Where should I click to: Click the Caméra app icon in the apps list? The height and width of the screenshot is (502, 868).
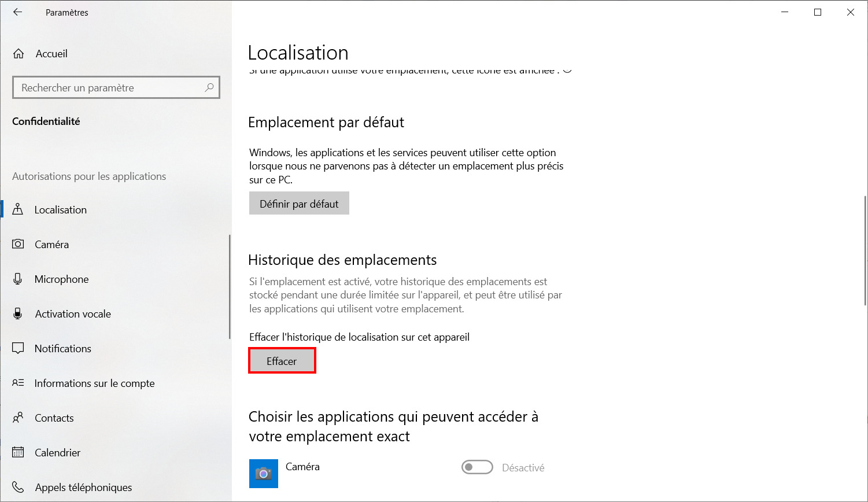(x=263, y=474)
